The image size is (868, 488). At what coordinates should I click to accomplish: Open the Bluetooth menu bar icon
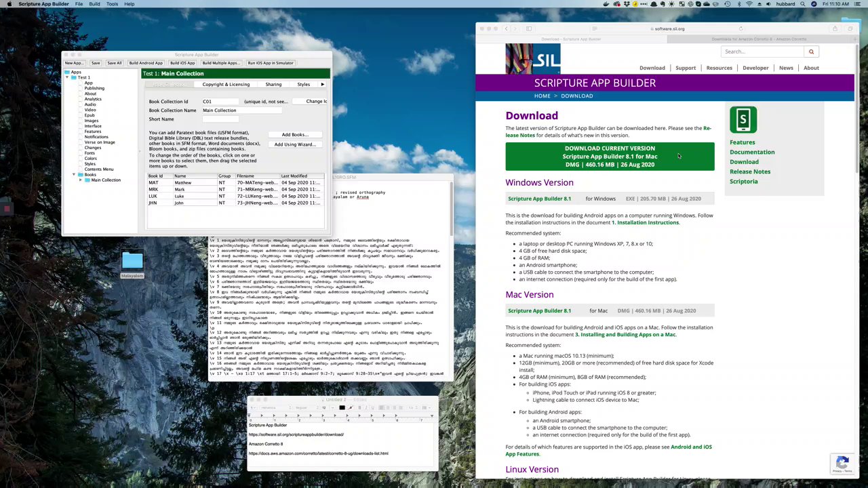click(738, 4)
